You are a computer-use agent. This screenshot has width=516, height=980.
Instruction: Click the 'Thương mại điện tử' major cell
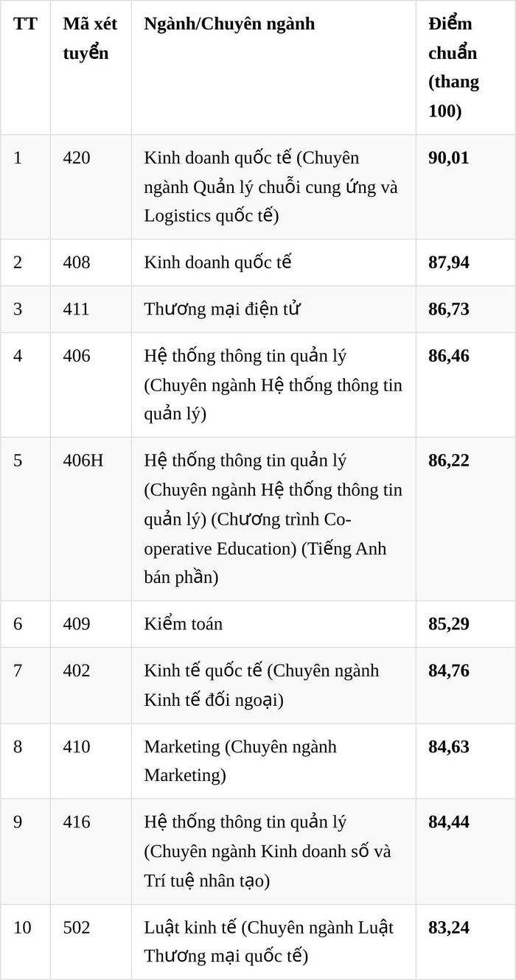pos(273,309)
